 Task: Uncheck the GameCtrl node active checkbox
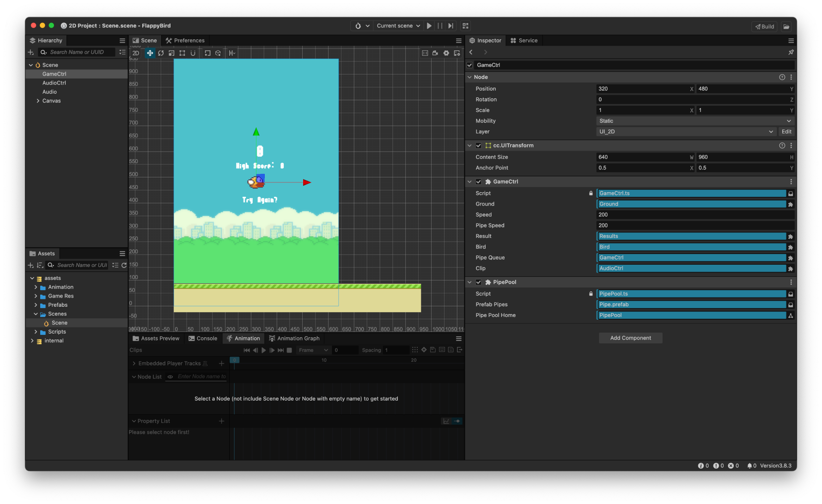(x=470, y=65)
